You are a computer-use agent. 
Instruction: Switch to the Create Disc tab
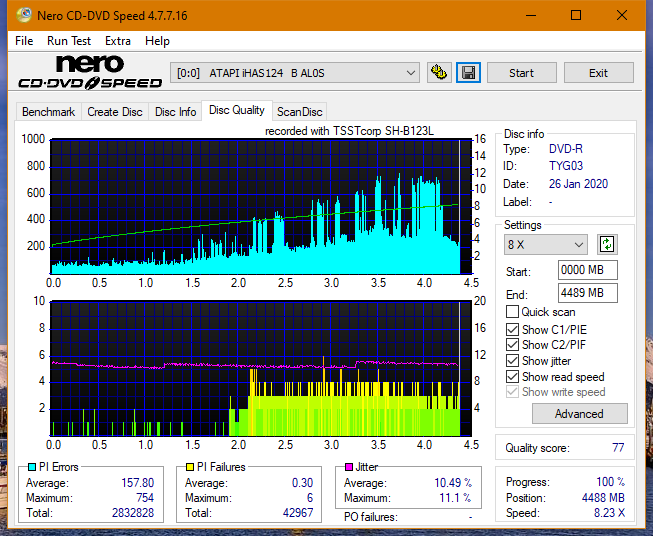tap(115, 112)
